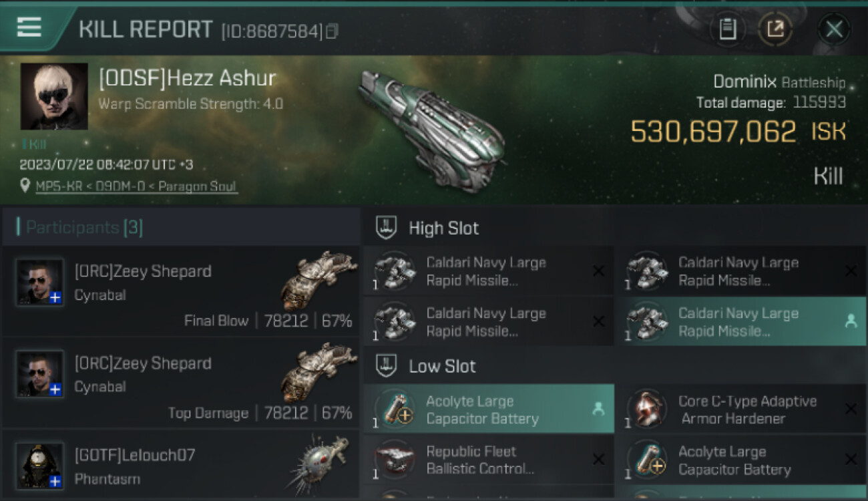Click the Cynabal ship icon for Final Blow

[x=318, y=281]
